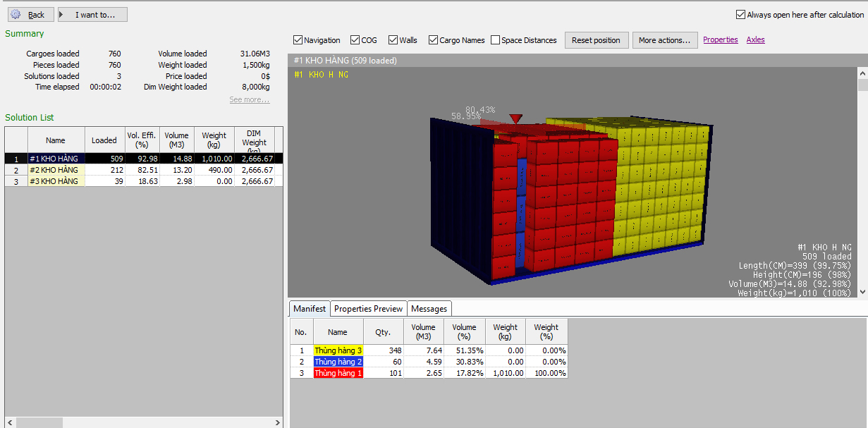868x428 pixels.
Task: Enable Space Distances checkbox
Action: tap(495, 40)
